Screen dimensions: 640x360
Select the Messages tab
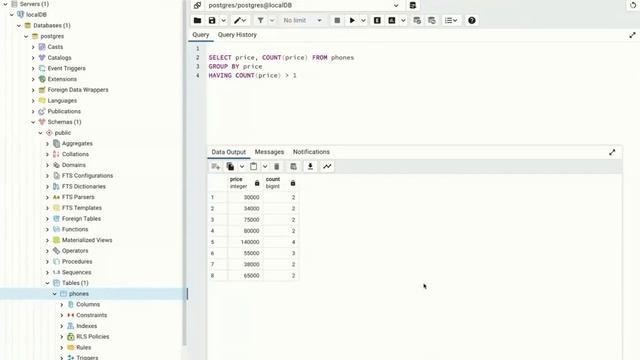coord(269,152)
